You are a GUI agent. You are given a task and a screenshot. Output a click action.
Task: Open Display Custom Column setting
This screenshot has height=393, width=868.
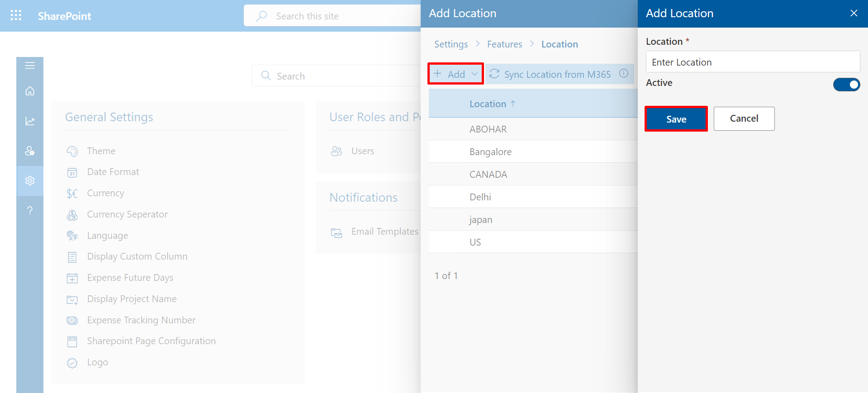137,256
